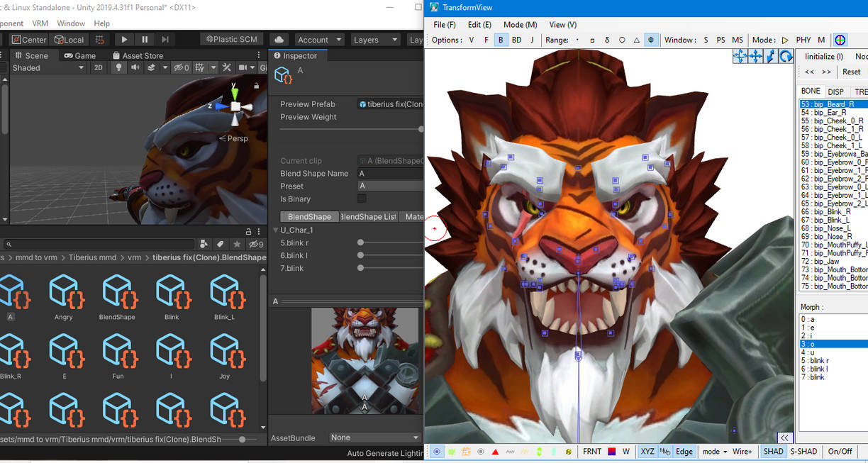Open the Mode (M) menu in TransformView
Screen dimensions: 868x463
pos(520,25)
